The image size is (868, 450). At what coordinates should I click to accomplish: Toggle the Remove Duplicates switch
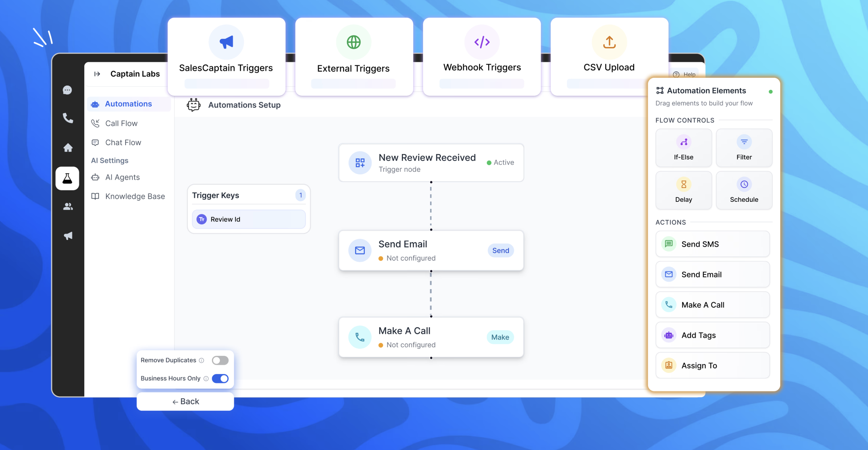point(220,360)
